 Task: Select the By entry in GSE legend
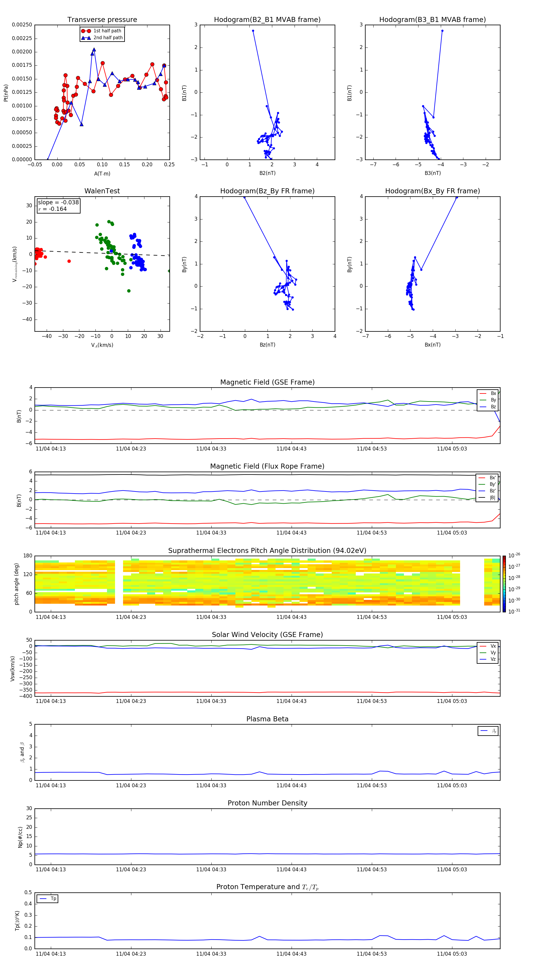coord(488,400)
